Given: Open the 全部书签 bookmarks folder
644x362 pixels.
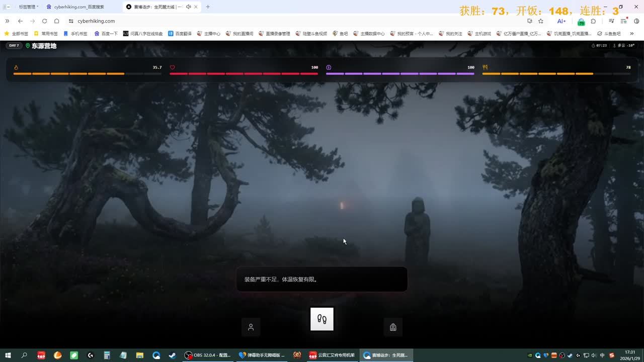Looking at the screenshot, I should [x=16, y=34].
